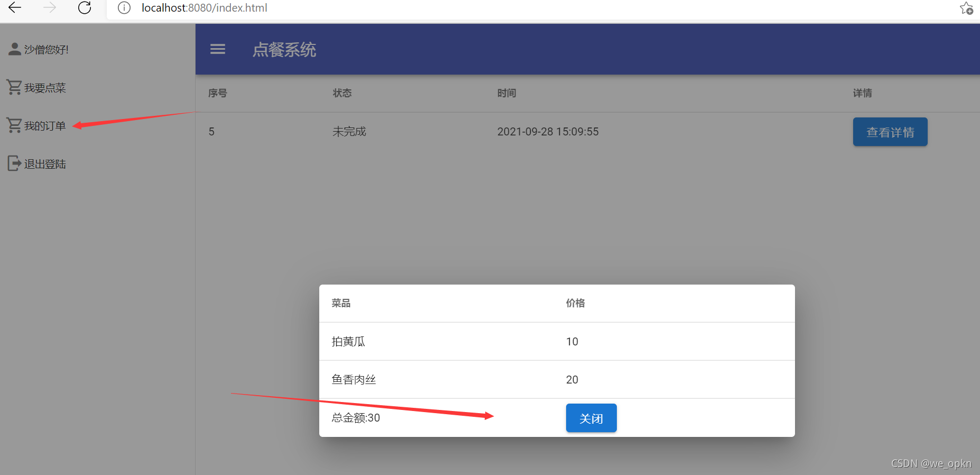Click the 未完成 status cell
This screenshot has width=980, height=475.
pyautogui.click(x=349, y=132)
